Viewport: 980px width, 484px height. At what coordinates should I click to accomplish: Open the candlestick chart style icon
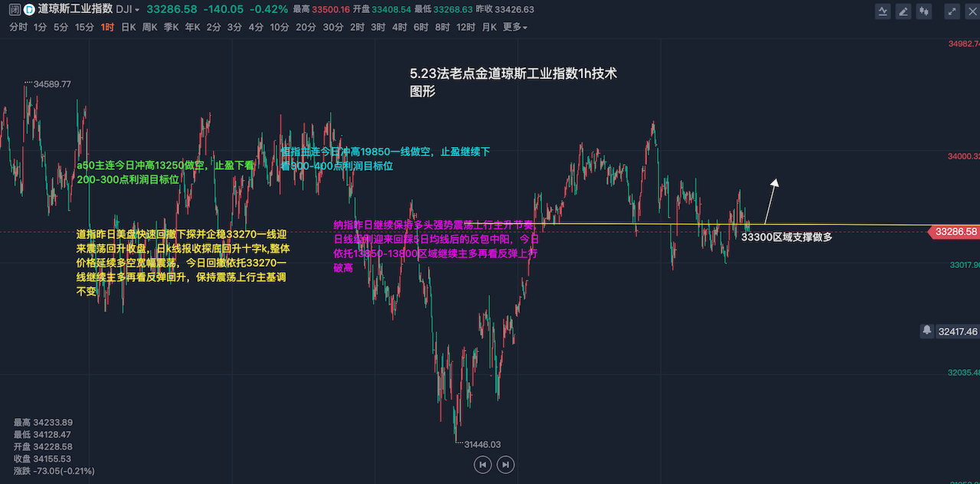click(x=925, y=11)
